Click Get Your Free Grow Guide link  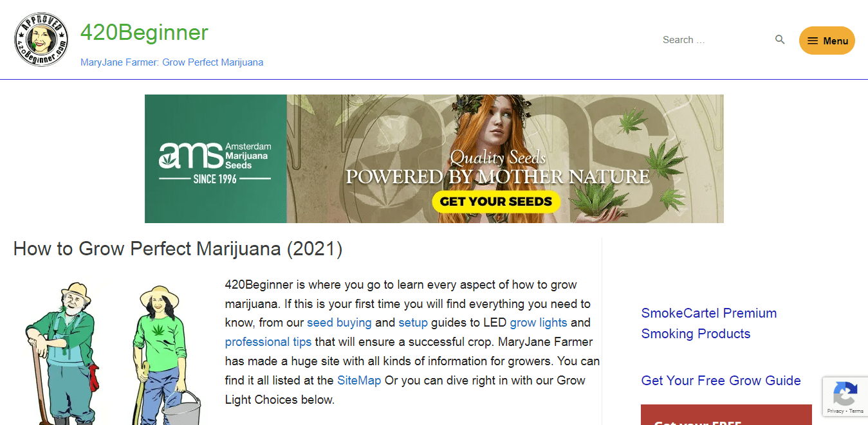(721, 381)
